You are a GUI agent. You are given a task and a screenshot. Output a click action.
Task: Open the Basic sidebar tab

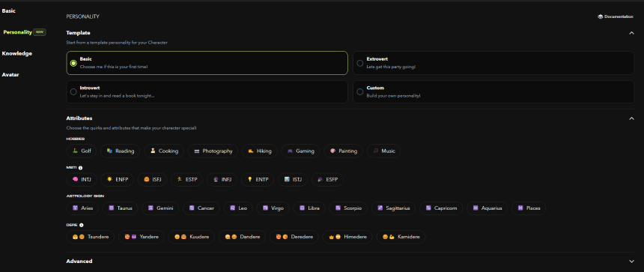pyautogui.click(x=9, y=11)
